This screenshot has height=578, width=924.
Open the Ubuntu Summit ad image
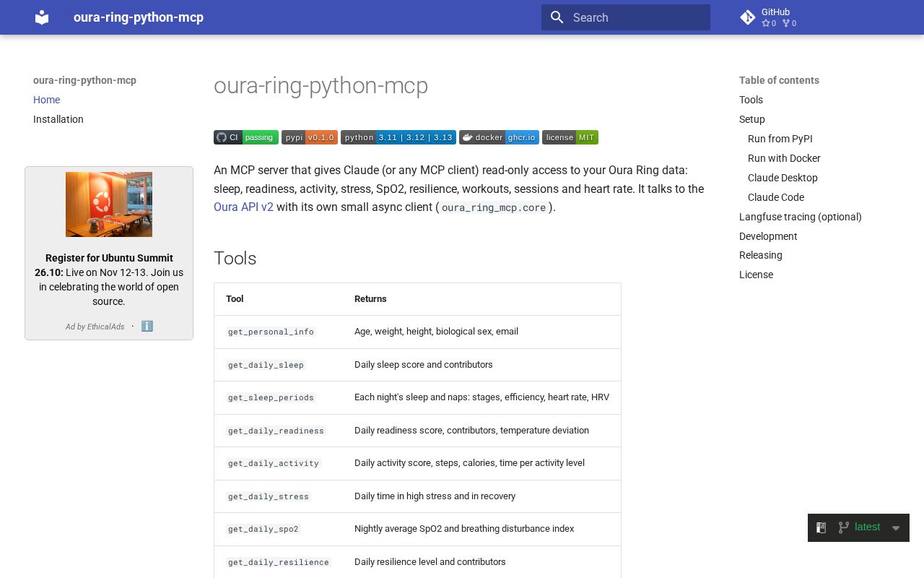(x=109, y=204)
